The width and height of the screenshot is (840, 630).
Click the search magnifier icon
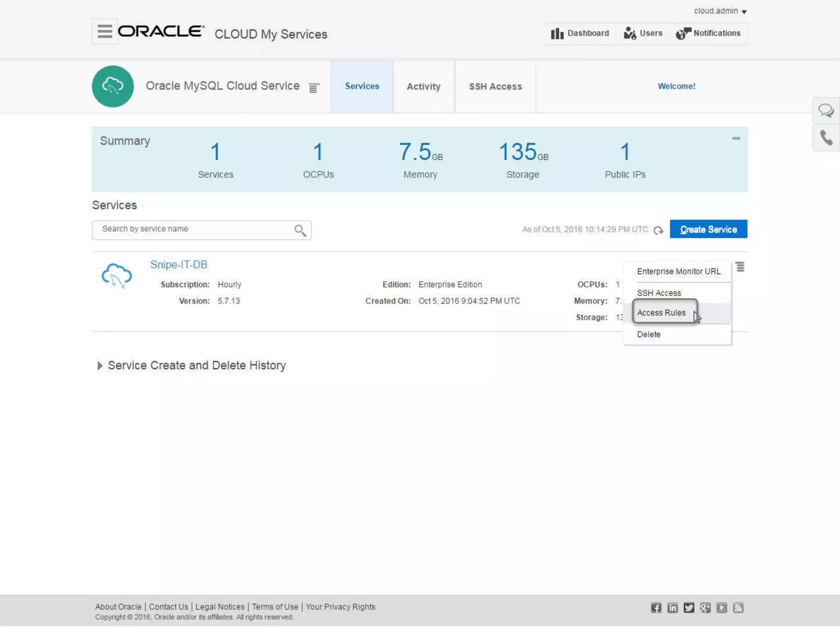coord(300,231)
